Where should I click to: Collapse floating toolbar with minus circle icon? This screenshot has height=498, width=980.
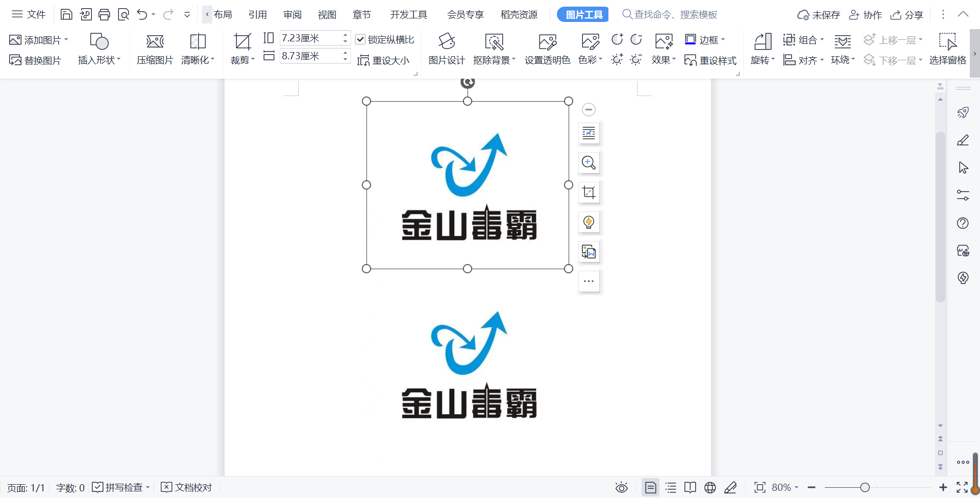pos(589,109)
